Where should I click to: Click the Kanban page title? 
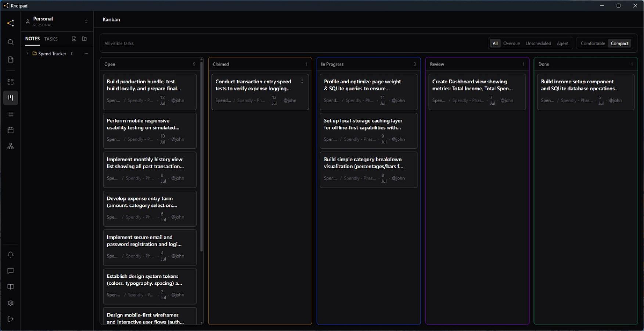pyautogui.click(x=111, y=19)
